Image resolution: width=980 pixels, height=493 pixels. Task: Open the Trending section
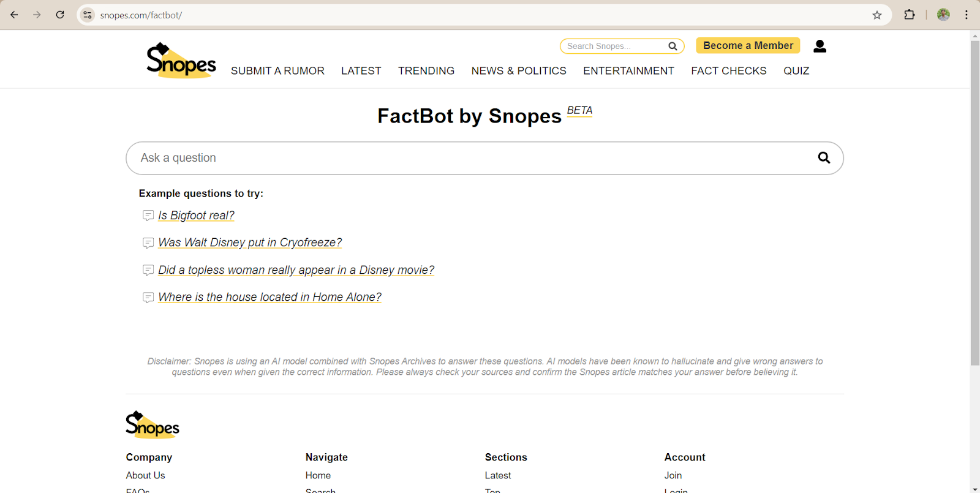pos(426,71)
